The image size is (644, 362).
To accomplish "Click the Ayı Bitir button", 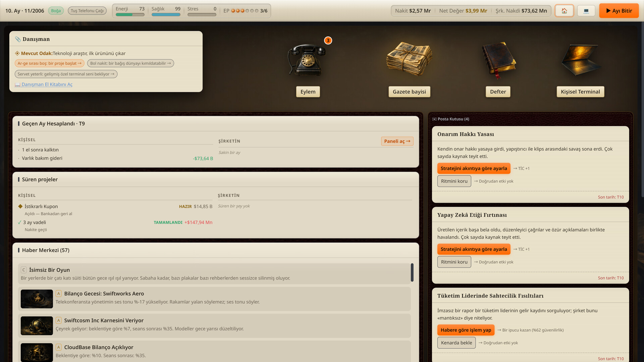I will pos(619,11).
